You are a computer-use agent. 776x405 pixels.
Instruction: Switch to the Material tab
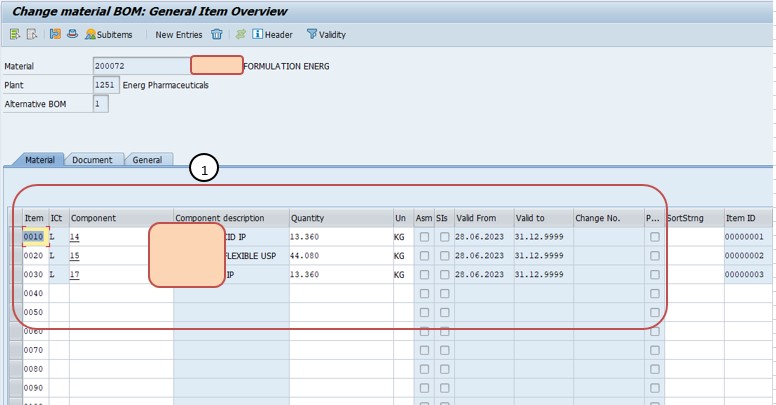point(40,160)
